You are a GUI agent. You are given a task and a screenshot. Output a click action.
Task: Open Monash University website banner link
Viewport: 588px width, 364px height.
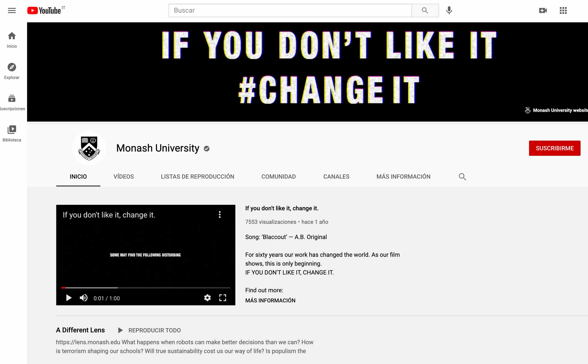click(x=556, y=110)
